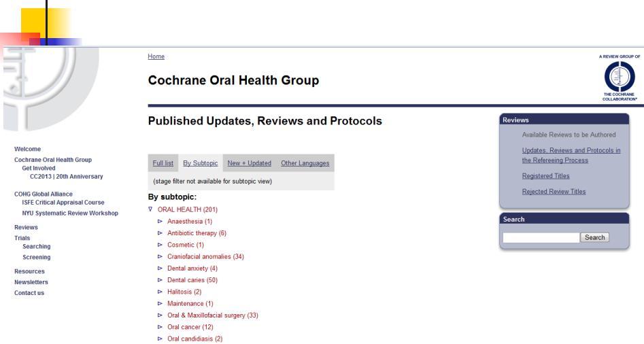Open the Searching sidebar link
This screenshot has width=644, height=344.
point(37,246)
